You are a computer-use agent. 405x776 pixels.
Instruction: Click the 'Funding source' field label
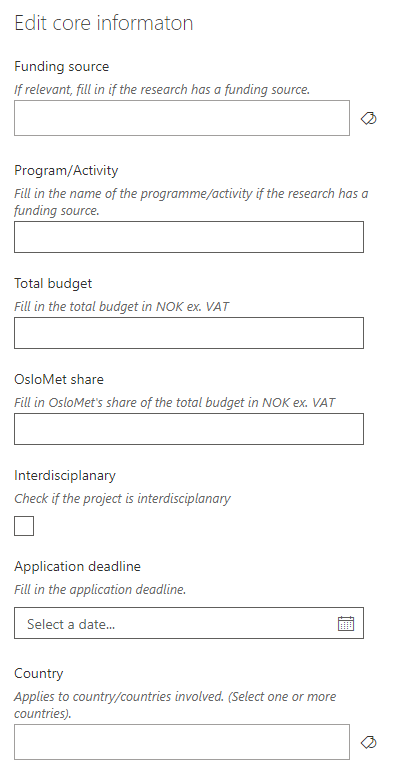click(61, 66)
